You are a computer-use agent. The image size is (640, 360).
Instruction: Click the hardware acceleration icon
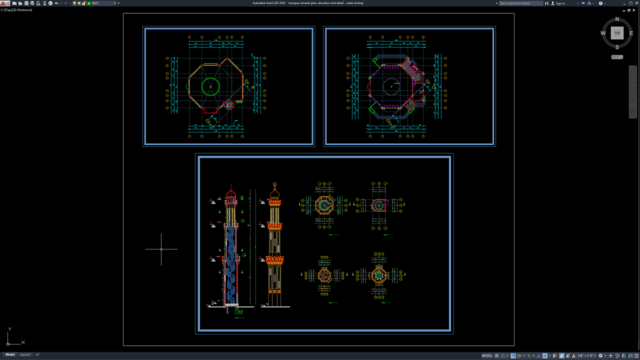pyautogui.click(x=624, y=356)
